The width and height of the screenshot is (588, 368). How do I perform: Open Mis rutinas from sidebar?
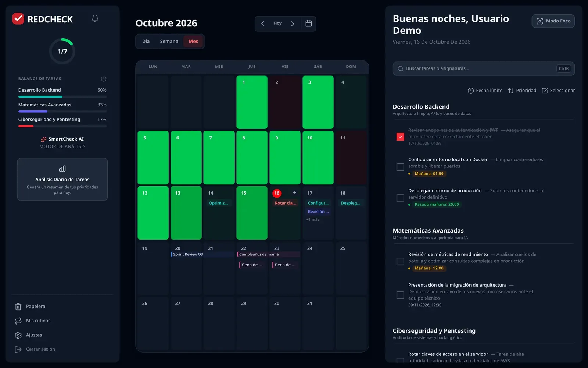pyautogui.click(x=38, y=321)
